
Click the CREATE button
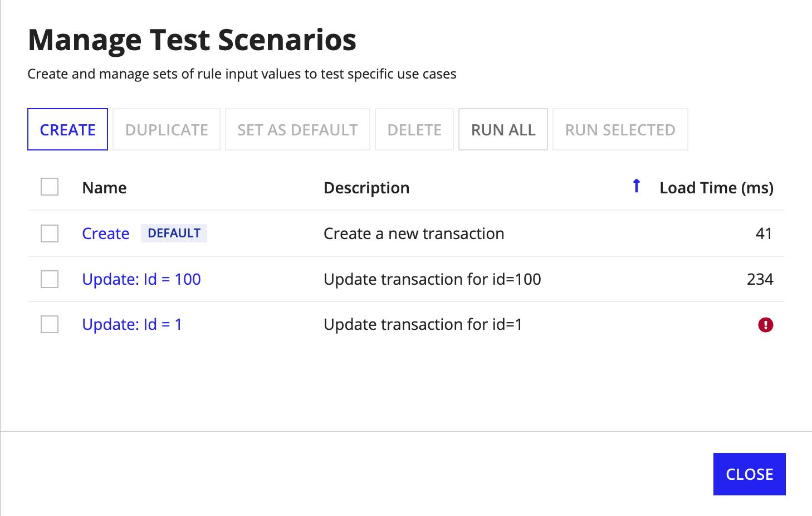click(67, 129)
